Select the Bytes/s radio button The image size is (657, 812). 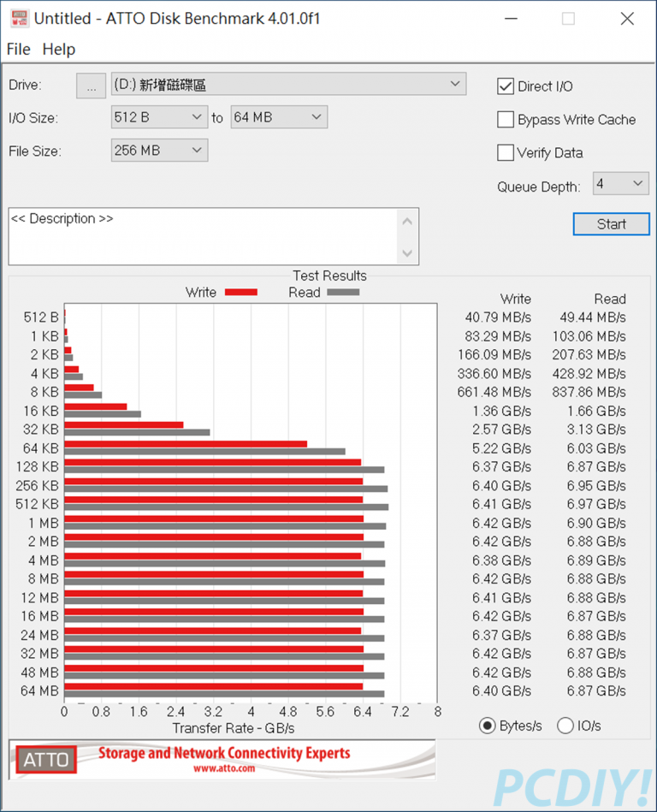point(487,726)
